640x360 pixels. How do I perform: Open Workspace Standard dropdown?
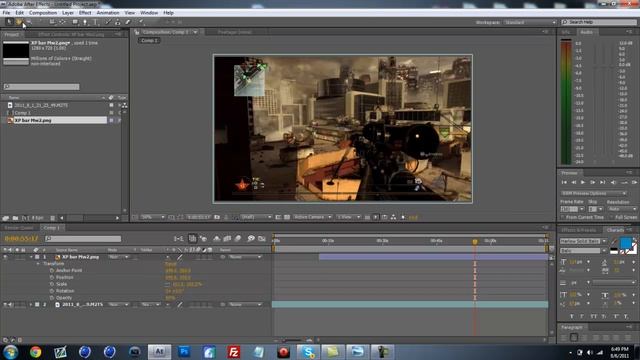530,22
